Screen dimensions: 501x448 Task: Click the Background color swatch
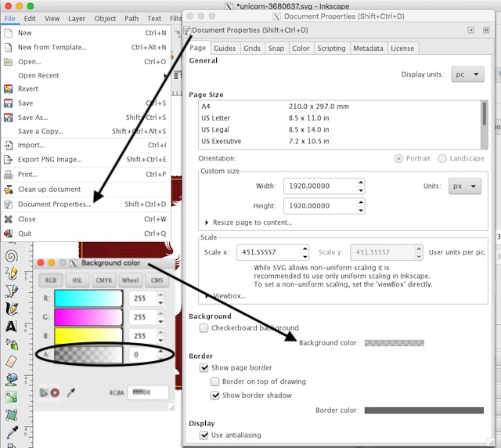pos(395,343)
